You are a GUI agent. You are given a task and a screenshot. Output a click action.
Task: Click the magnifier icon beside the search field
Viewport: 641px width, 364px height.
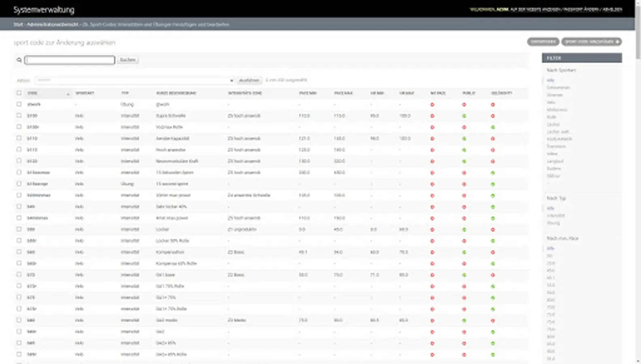(x=19, y=60)
